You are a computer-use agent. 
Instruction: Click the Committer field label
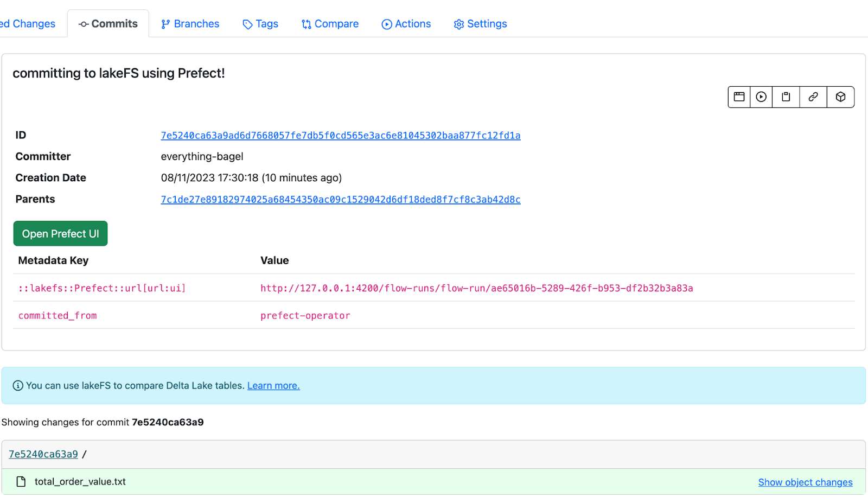(43, 157)
